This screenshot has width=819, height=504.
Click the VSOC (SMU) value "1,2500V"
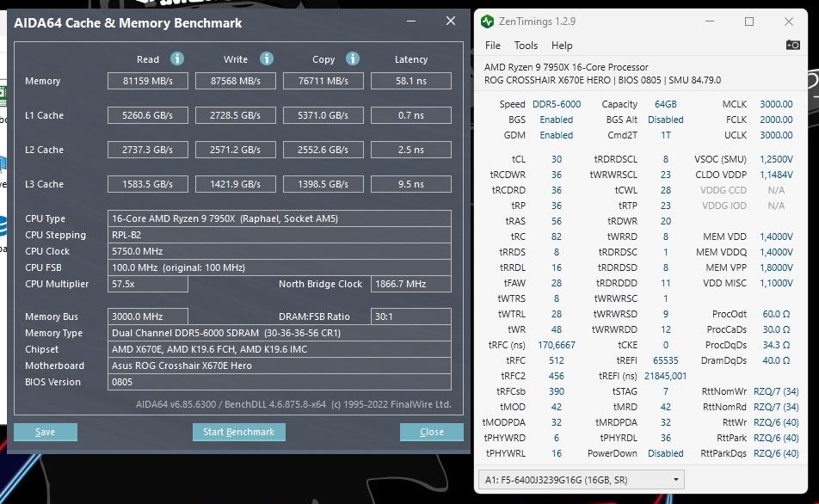pyautogui.click(x=776, y=159)
